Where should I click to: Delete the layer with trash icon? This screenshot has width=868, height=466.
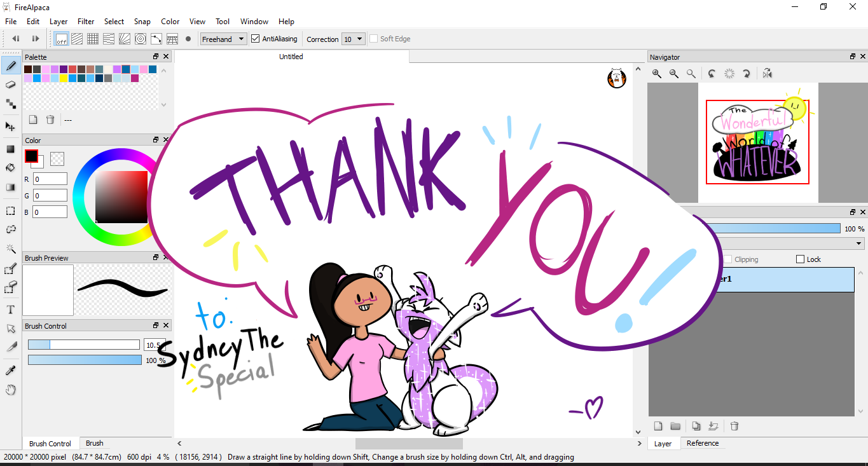click(734, 426)
